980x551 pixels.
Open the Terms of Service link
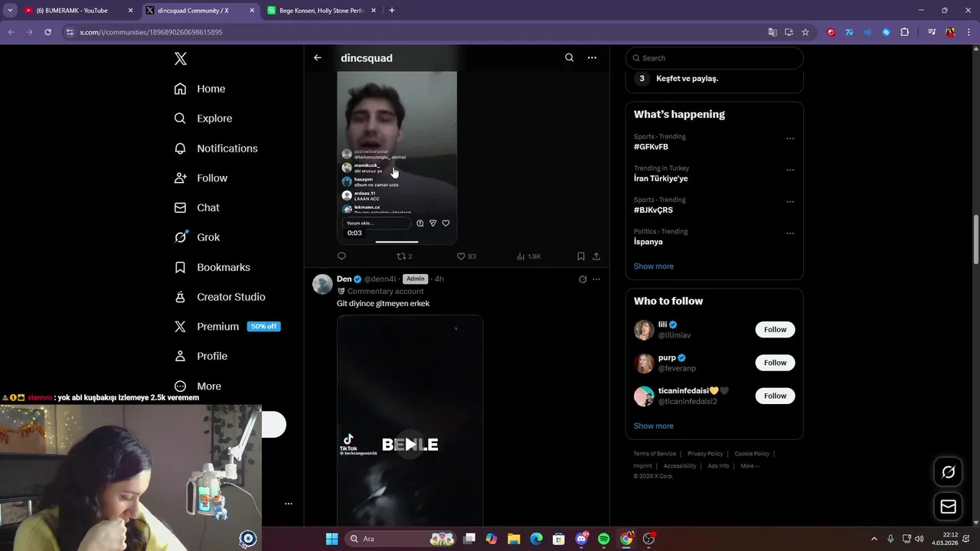click(x=655, y=454)
